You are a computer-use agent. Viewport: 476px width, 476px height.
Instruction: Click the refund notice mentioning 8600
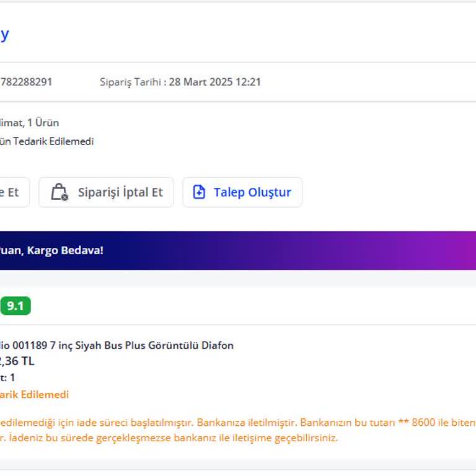tap(238, 423)
